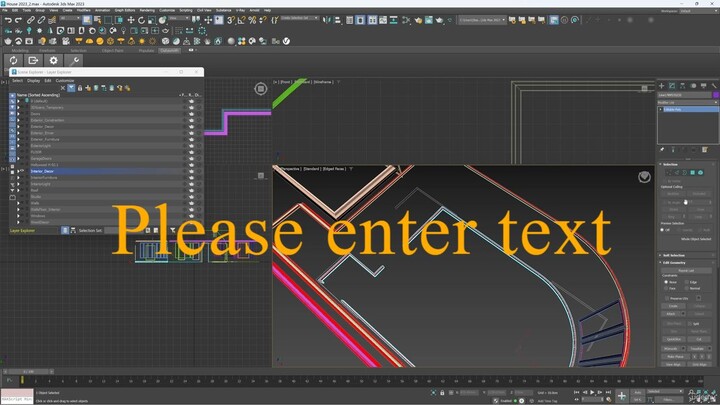Open the Create tab plus icon in command panel
The width and height of the screenshot is (720, 405).
point(662,86)
